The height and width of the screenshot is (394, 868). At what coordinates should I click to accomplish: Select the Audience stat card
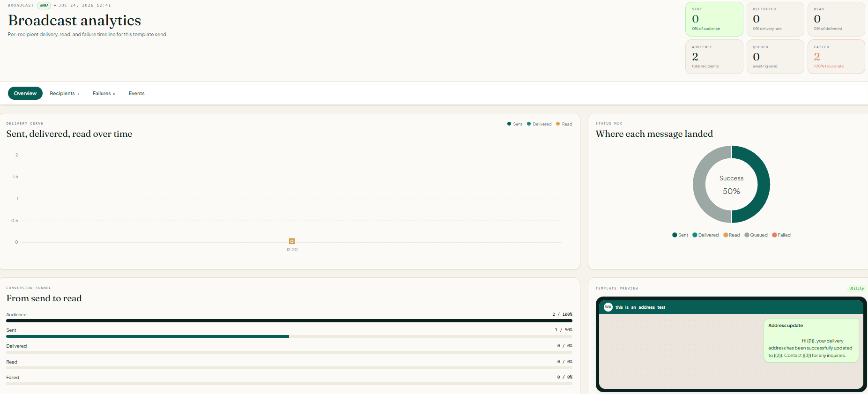click(x=714, y=57)
